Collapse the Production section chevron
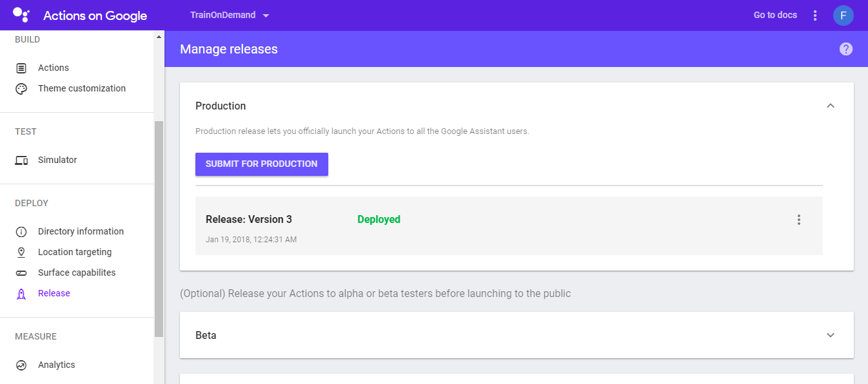The image size is (868, 384). click(831, 106)
